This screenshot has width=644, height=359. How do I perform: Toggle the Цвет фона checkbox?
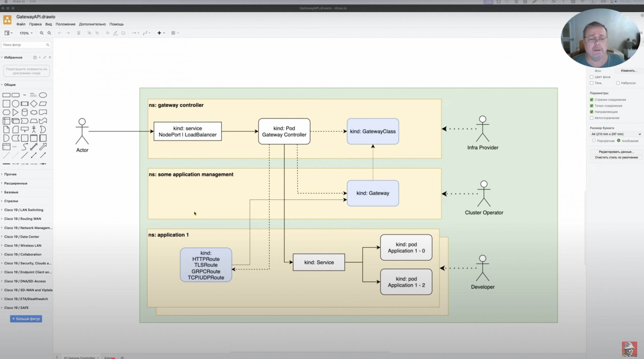pyautogui.click(x=592, y=77)
